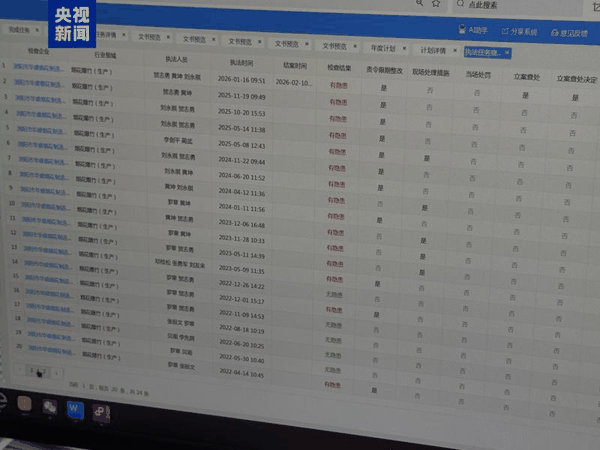Image resolution: width=600 pixels, height=450 pixels.
Task: Close the 执法任务查.. tab
Action: [507, 52]
